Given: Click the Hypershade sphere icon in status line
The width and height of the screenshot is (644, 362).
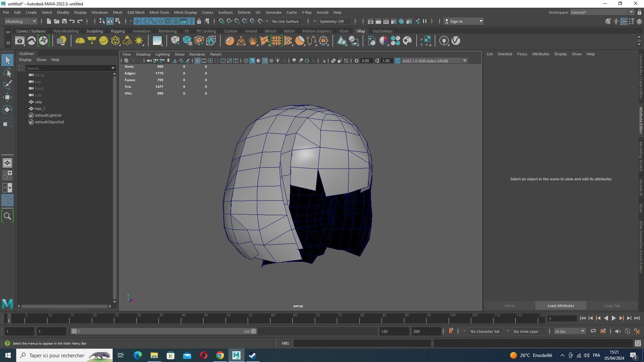Looking at the screenshot, I should point(401,21).
